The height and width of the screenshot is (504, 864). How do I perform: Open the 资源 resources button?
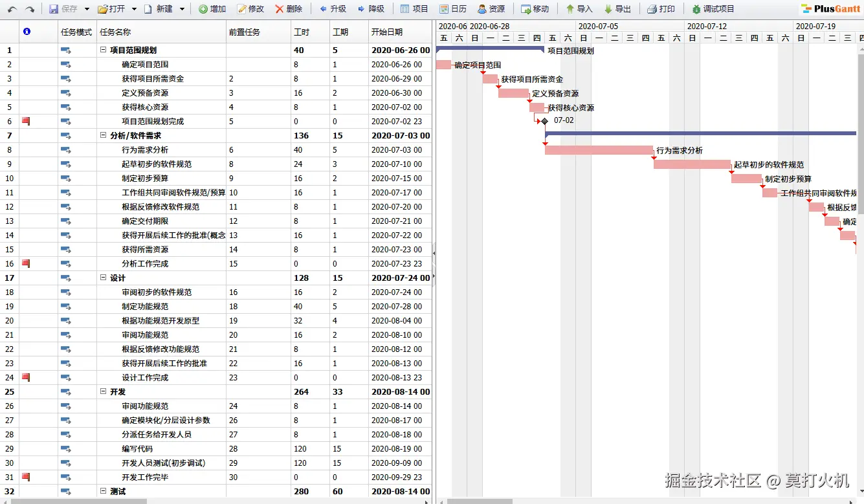[x=491, y=9]
